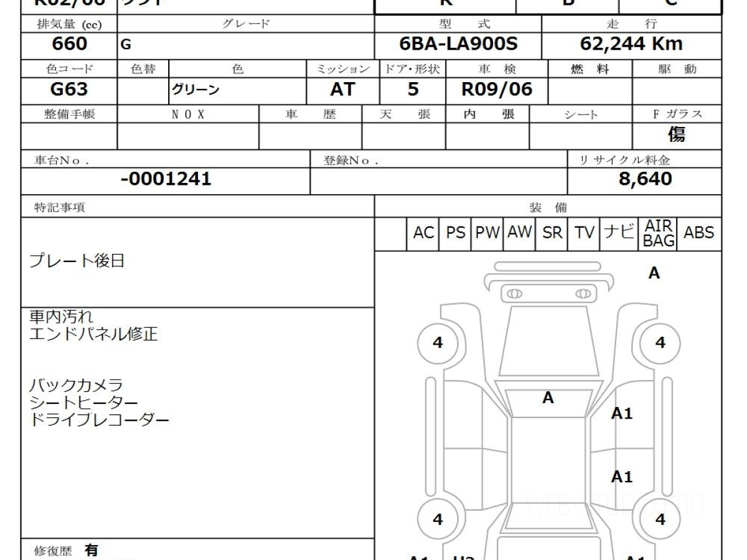This screenshot has height=560, width=747.
Task: Click the AIR BAG equipment box
Action: tap(659, 233)
